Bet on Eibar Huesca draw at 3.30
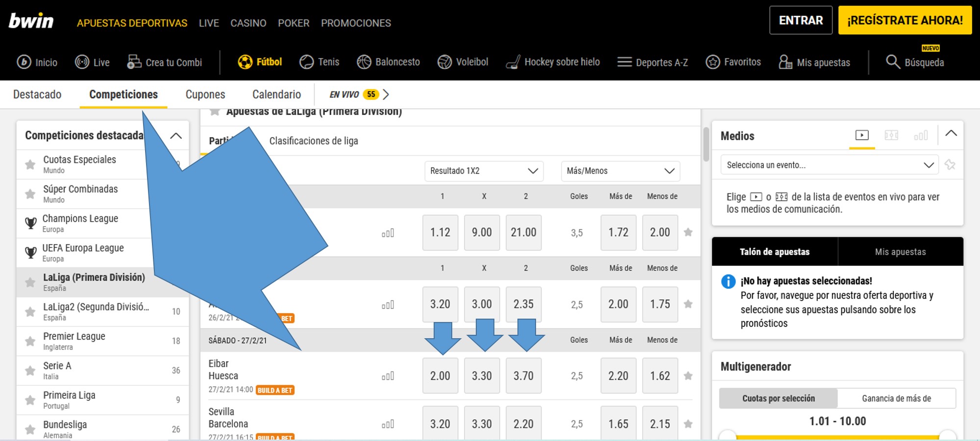Viewport: 980px width, 441px height. [482, 376]
